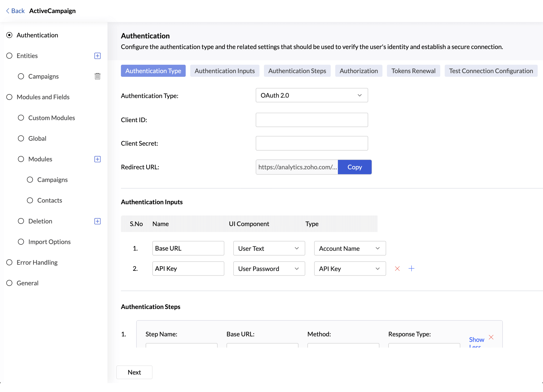
Task: Click the Next button
Action: [134, 372]
